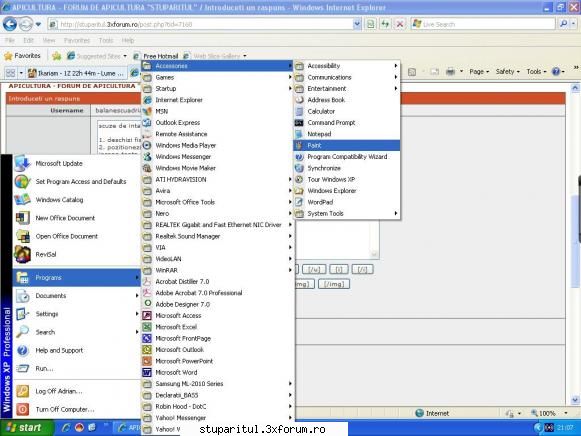The height and width of the screenshot is (436, 581).
Task: Open Notepad in Accessories submenu
Action: (346, 134)
